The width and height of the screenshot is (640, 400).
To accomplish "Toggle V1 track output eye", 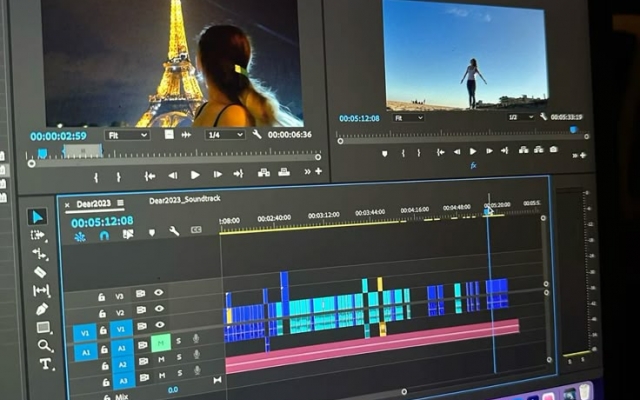I will coord(160,324).
